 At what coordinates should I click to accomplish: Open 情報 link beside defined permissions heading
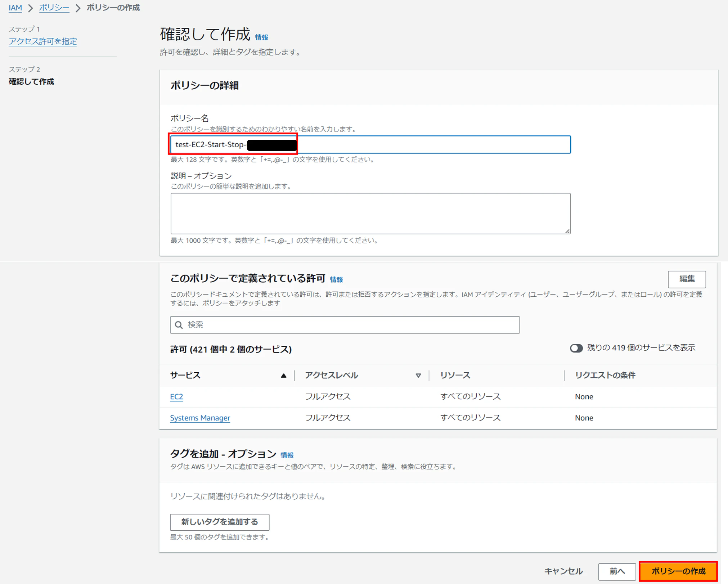(336, 279)
